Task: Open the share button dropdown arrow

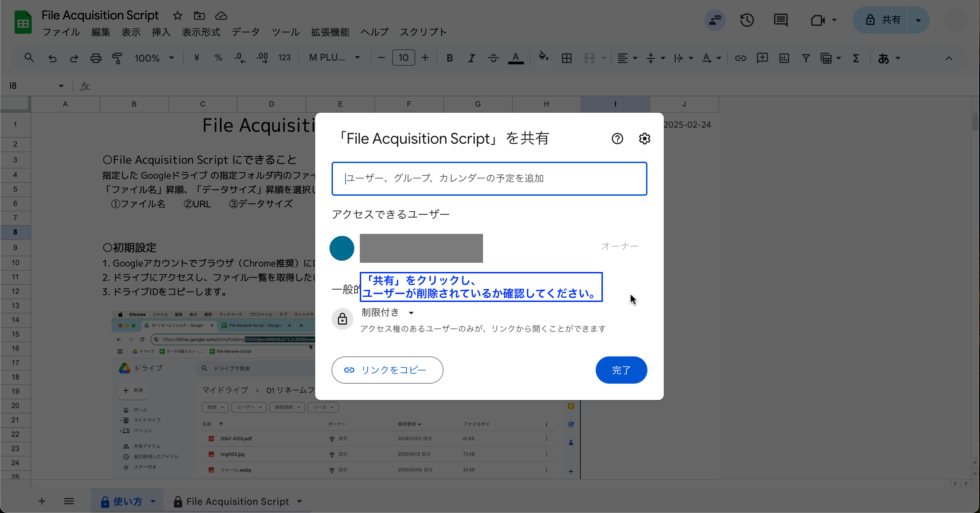Action: tap(918, 20)
